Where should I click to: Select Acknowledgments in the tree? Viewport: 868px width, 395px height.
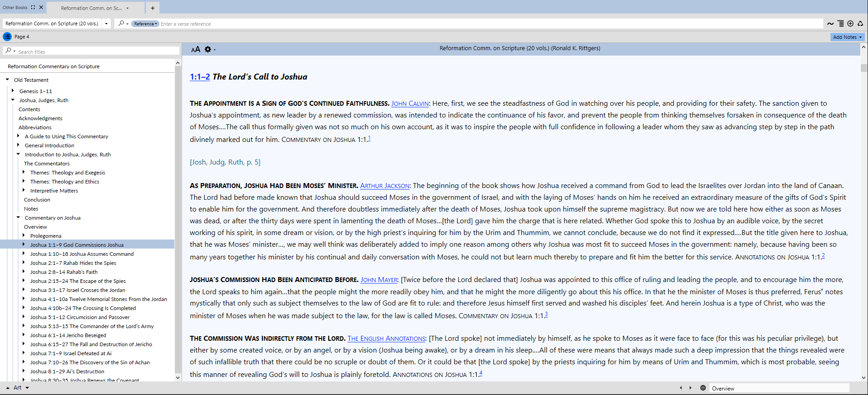[40, 118]
